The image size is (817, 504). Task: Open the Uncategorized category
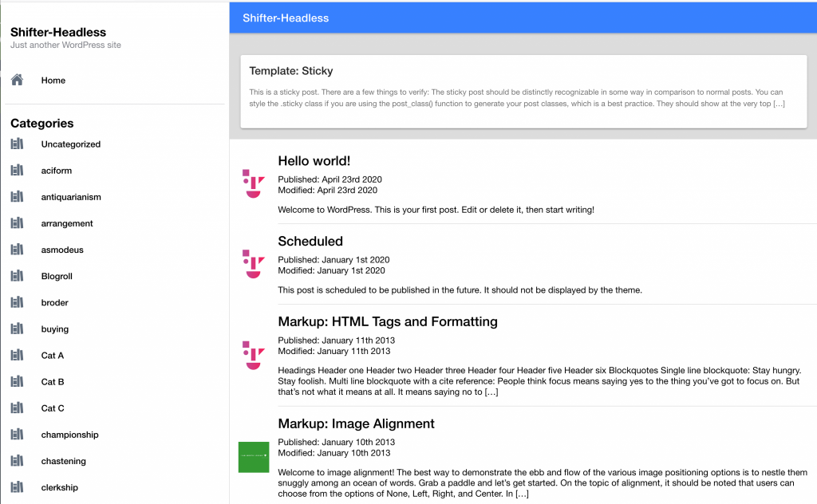(71, 144)
